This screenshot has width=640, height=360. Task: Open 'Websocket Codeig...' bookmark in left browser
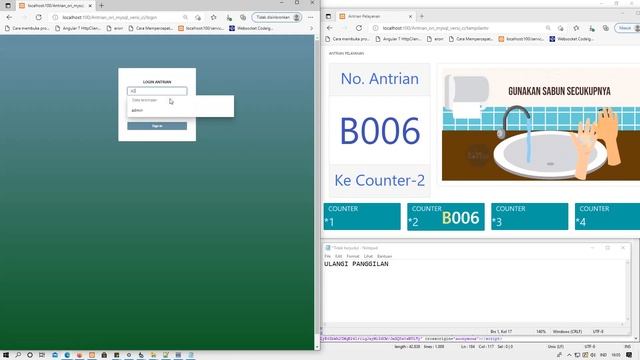pos(251,28)
